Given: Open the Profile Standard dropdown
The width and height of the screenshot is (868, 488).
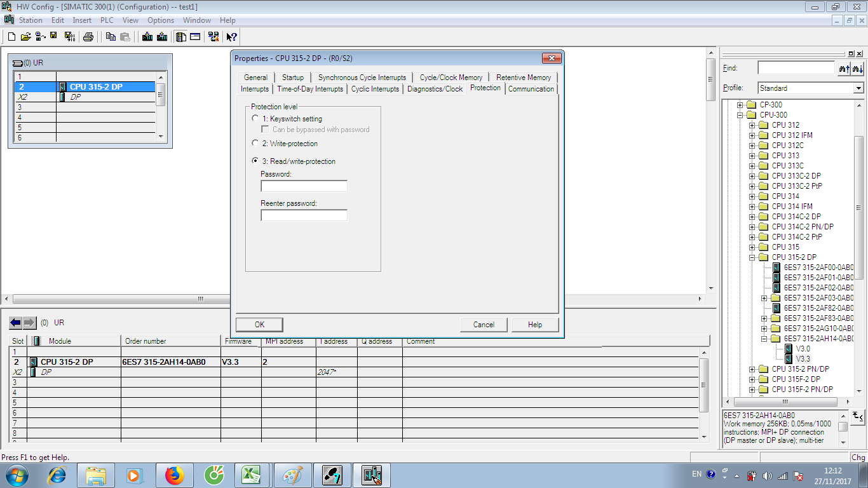Looking at the screenshot, I should (x=858, y=88).
